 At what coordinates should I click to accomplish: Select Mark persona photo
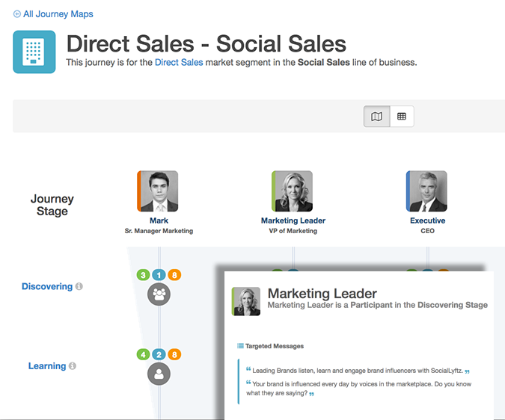159,191
